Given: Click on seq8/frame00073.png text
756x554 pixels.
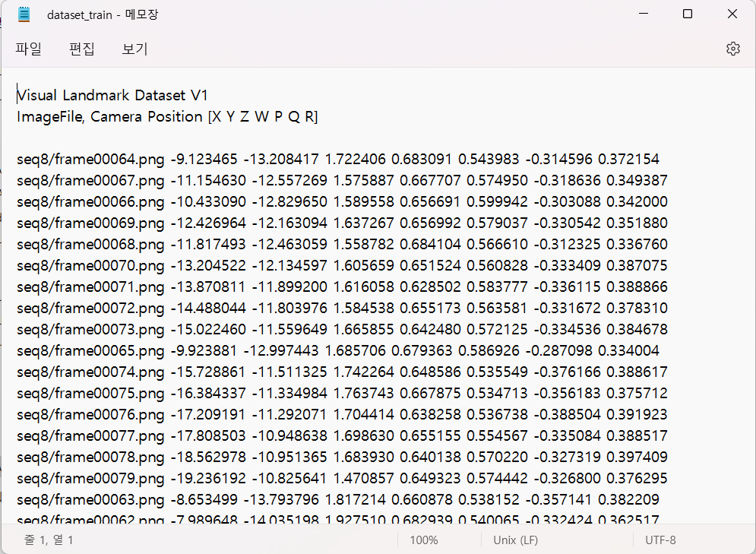Looking at the screenshot, I should point(90,329).
